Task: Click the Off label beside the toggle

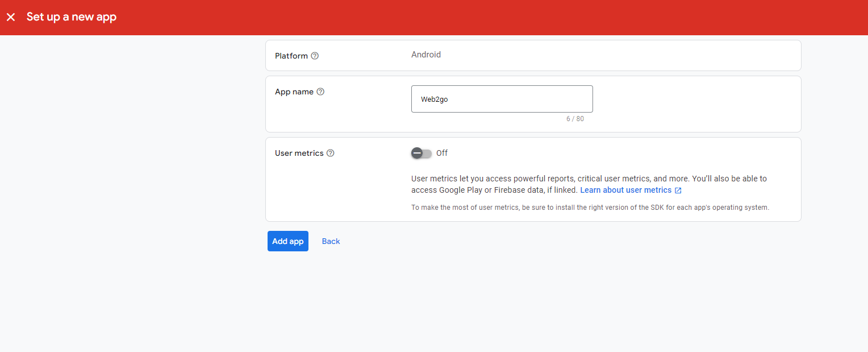Action: 442,153
